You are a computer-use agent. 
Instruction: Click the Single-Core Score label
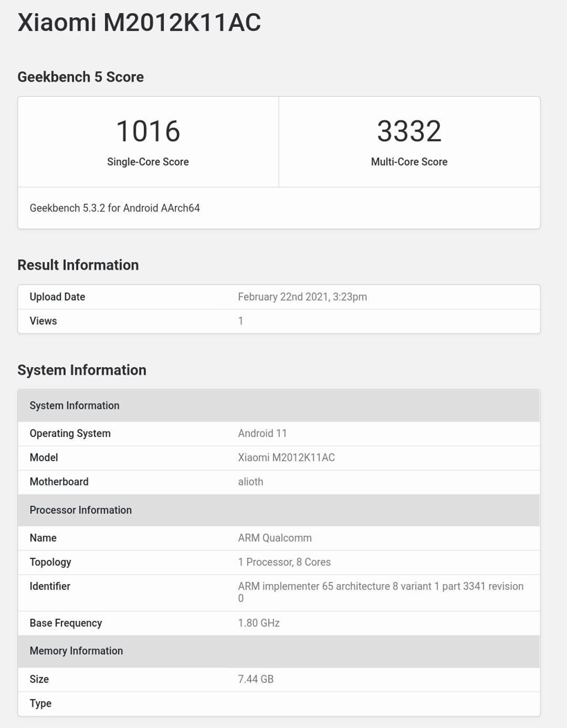pos(147,162)
